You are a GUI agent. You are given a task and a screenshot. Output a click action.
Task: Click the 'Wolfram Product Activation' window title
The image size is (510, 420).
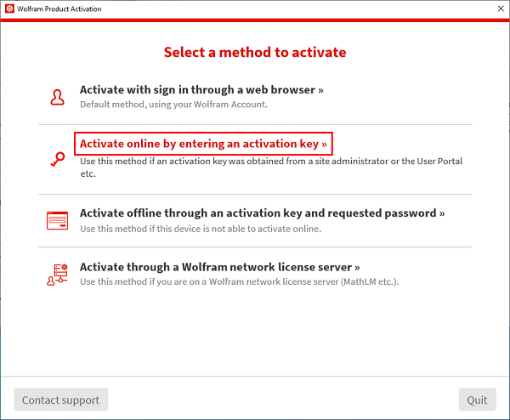[x=59, y=9]
